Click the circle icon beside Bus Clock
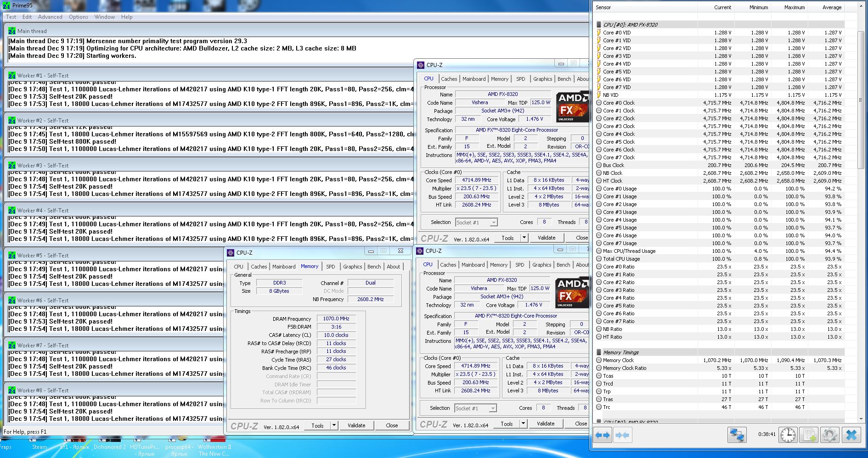The width and height of the screenshot is (868, 458). [599, 165]
